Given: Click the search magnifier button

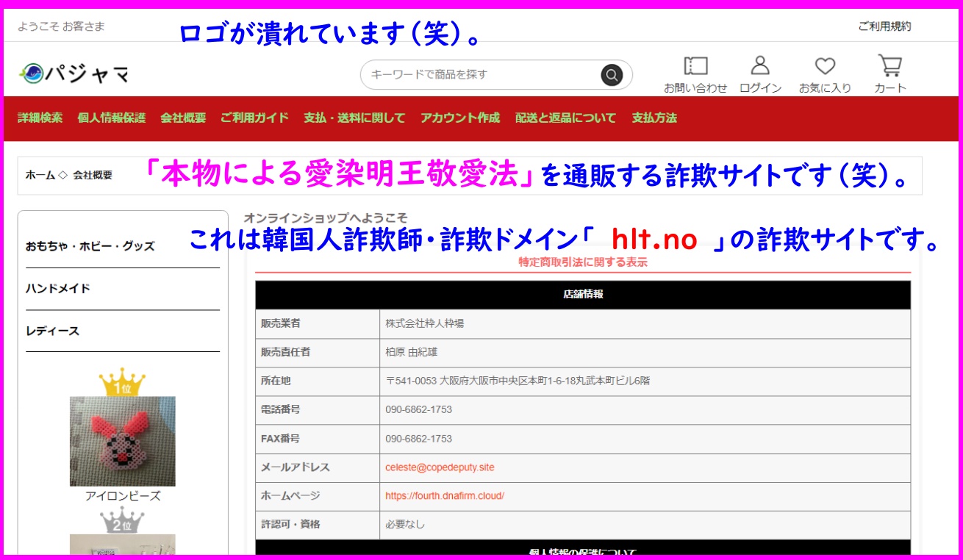Looking at the screenshot, I should click(x=611, y=74).
